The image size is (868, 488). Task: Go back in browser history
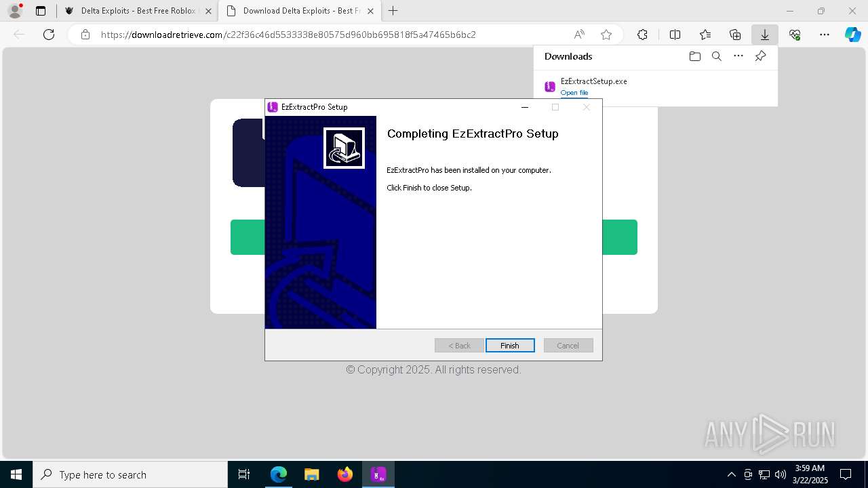tap(19, 35)
